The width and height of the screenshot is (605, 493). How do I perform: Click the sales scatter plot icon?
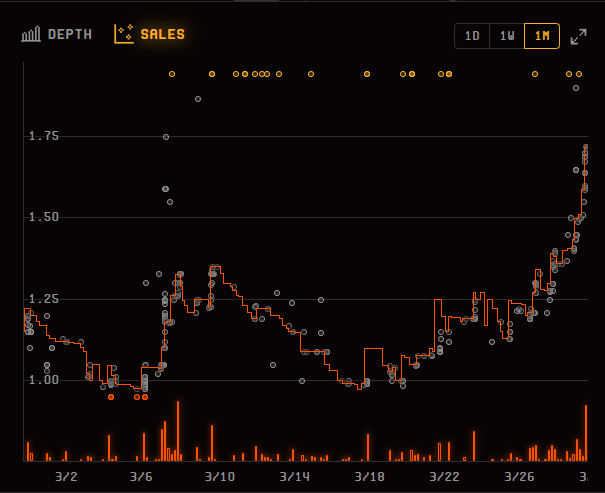(x=123, y=34)
